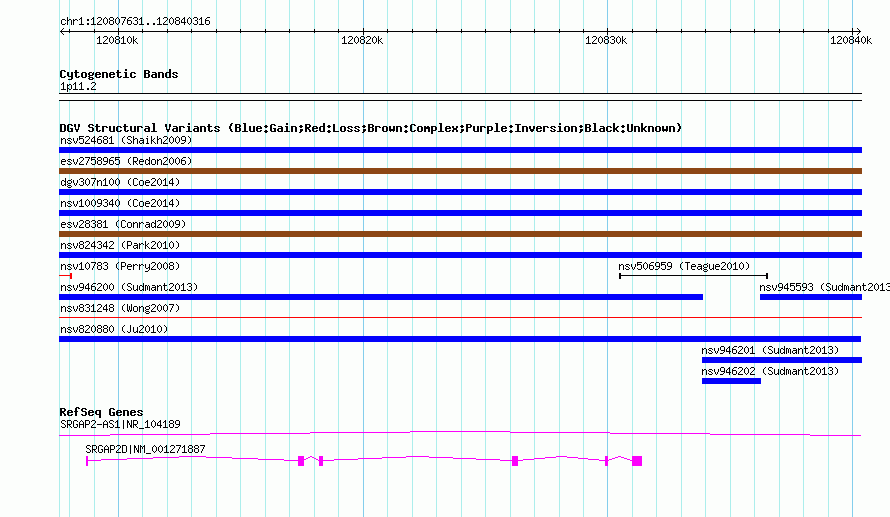This screenshot has width=890, height=517.
Task: Click the 120840k ruler label
Action: click(x=851, y=40)
